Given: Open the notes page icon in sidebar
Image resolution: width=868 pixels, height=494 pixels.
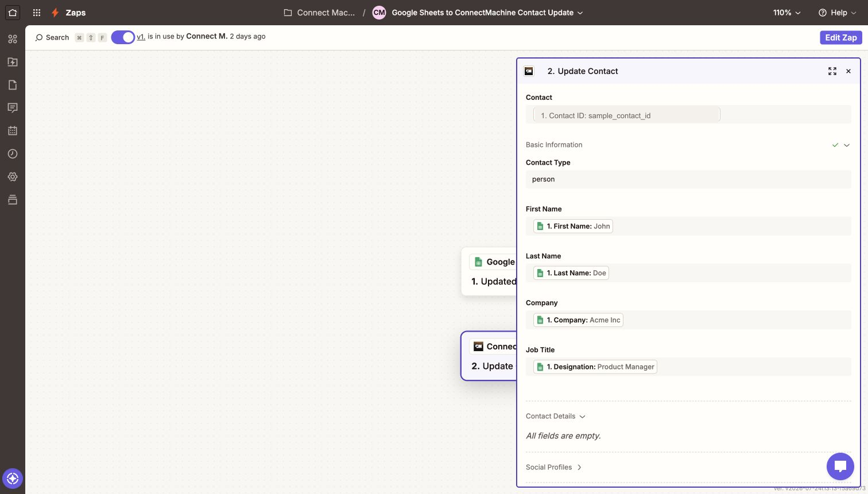Looking at the screenshot, I should click(13, 85).
